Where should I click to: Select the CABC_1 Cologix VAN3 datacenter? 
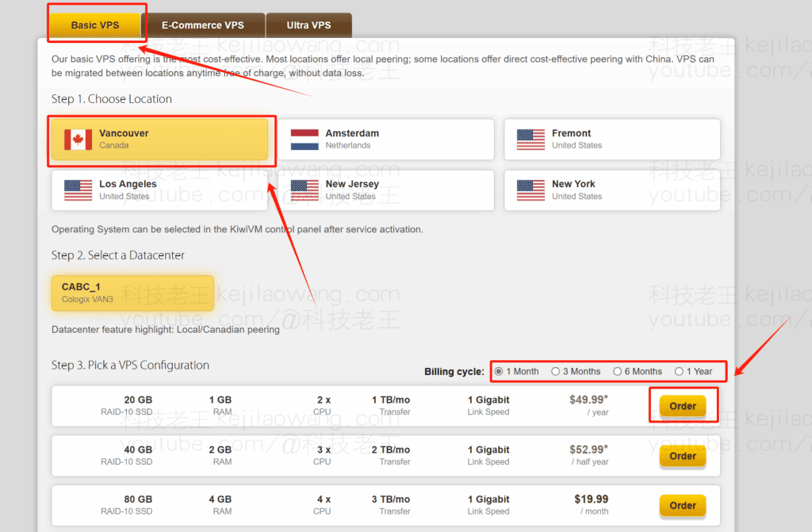point(132,293)
